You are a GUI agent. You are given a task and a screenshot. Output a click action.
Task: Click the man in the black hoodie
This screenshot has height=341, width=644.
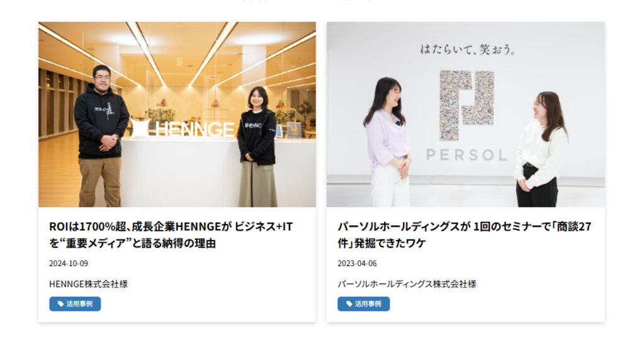[x=101, y=136]
